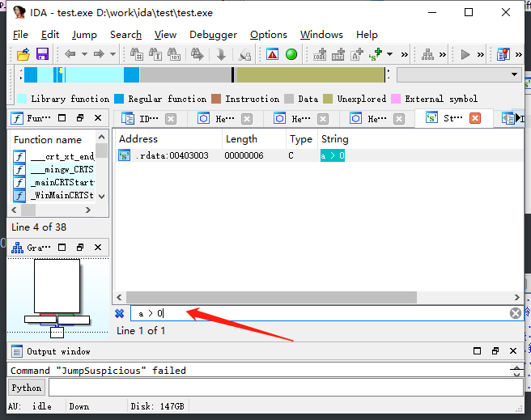Close the Graph overview panel
The image size is (531, 420).
[x=98, y=248]
